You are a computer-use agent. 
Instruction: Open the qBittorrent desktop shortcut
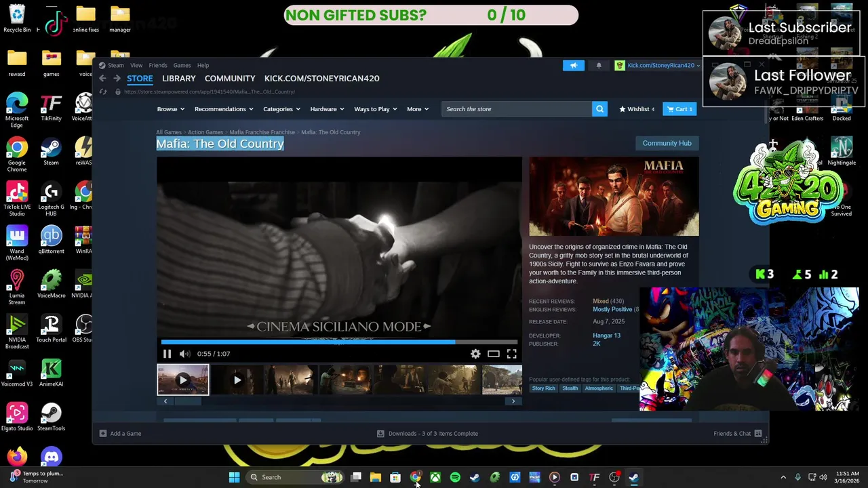tap(52, 240)
